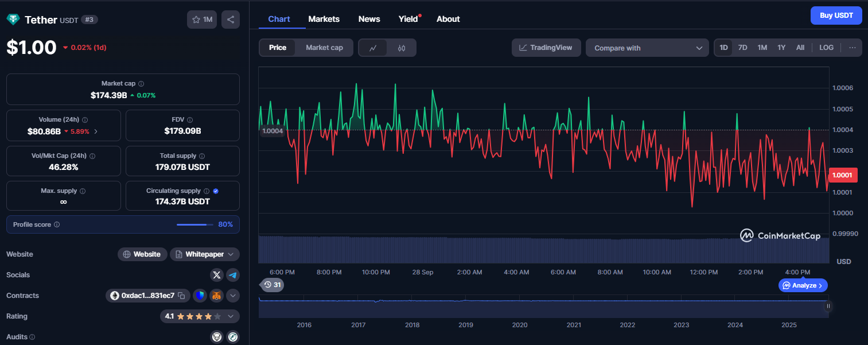Switch chart to Market cap view
868x345 pixels.
[324, 48]
